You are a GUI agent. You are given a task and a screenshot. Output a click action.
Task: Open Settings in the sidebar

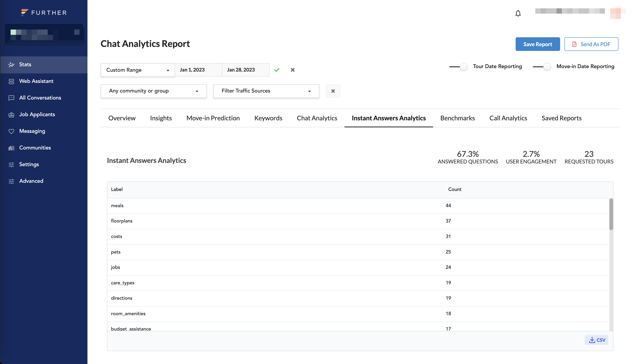point(44,165)
